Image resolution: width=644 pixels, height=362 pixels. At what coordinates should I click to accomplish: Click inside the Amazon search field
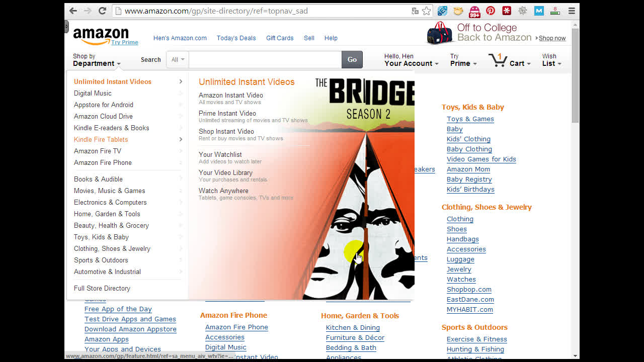tap(265, 59)
